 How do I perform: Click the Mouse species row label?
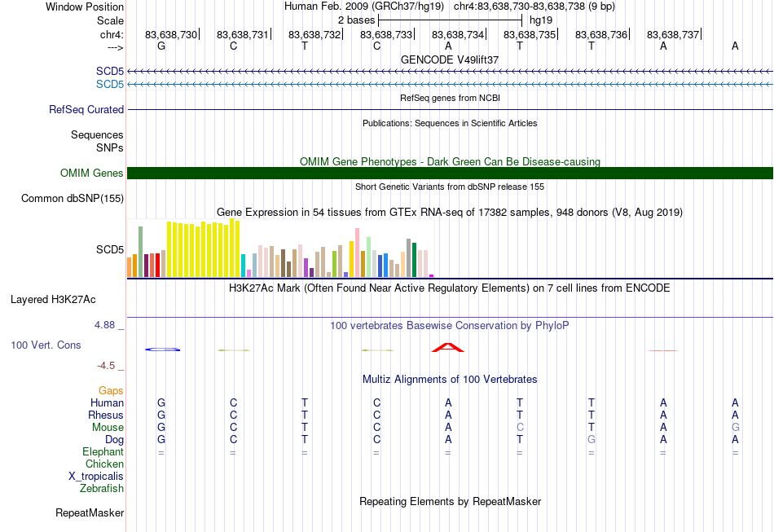(108, 428)
